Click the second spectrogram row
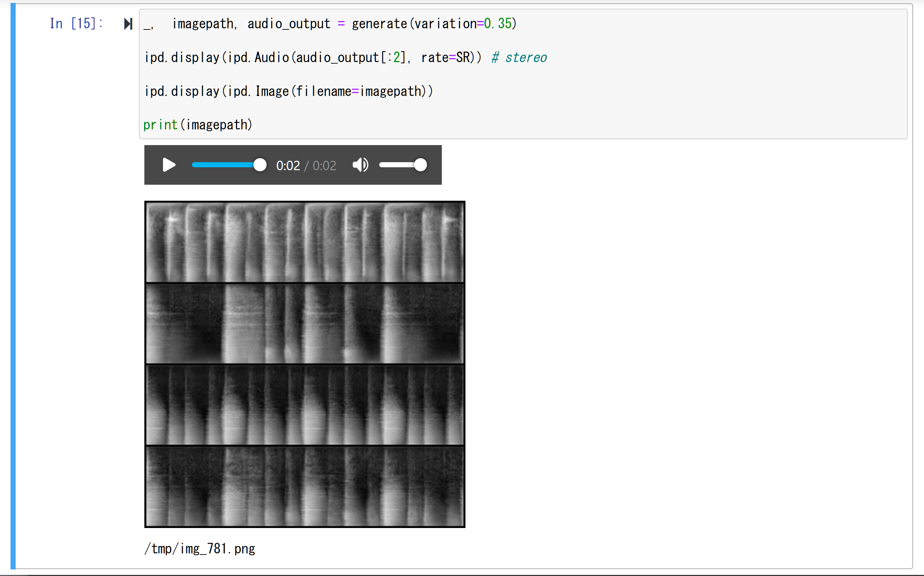 click(x=305, y=324)
